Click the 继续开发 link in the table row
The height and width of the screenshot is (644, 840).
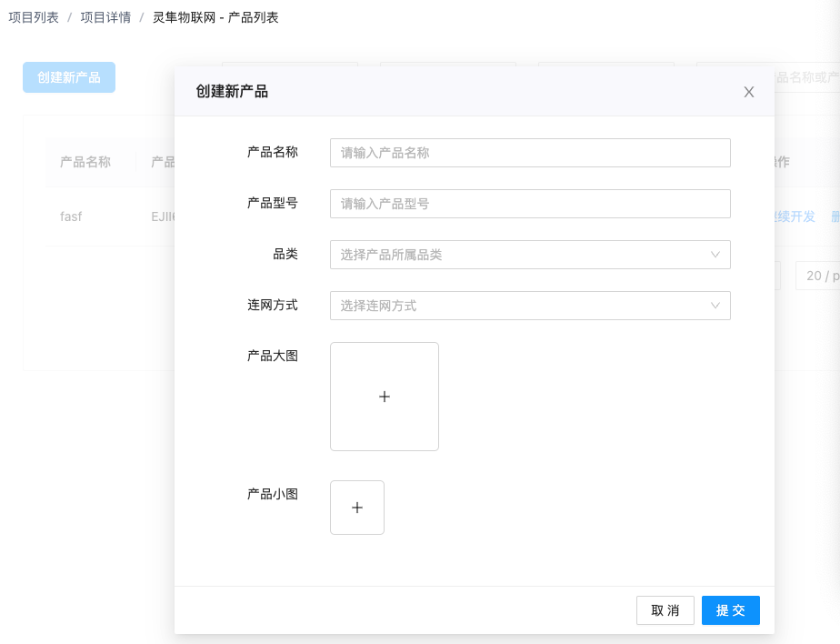tap(794, 216)
